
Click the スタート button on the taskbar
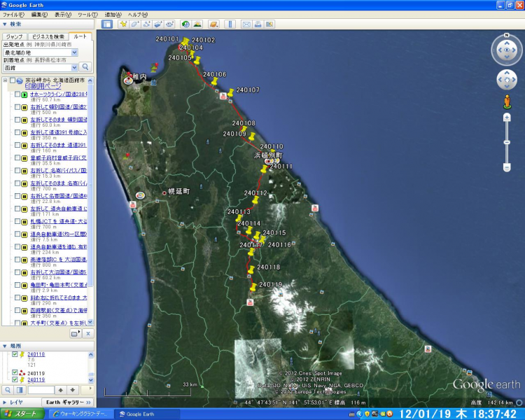click(x=22, y=414)
